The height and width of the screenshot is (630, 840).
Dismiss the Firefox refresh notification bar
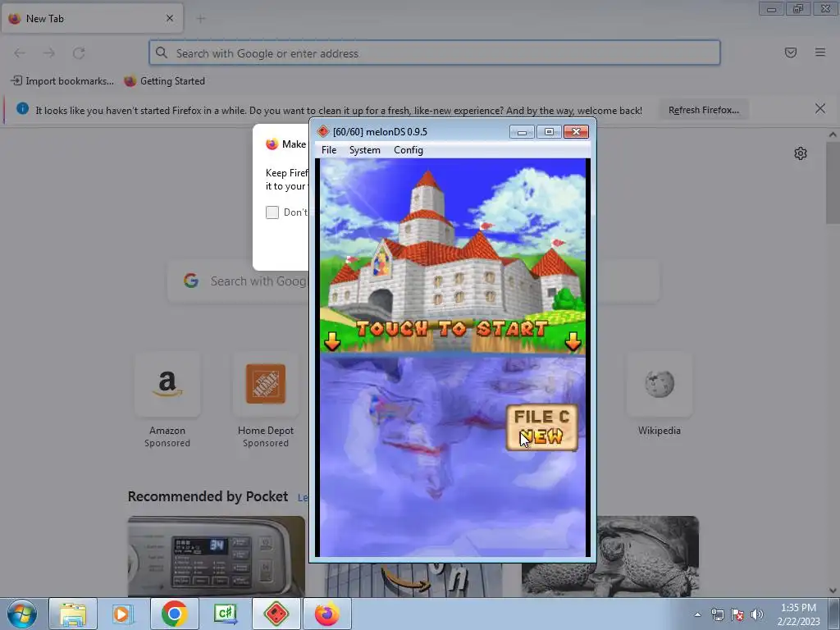click(x=820, y=109)
